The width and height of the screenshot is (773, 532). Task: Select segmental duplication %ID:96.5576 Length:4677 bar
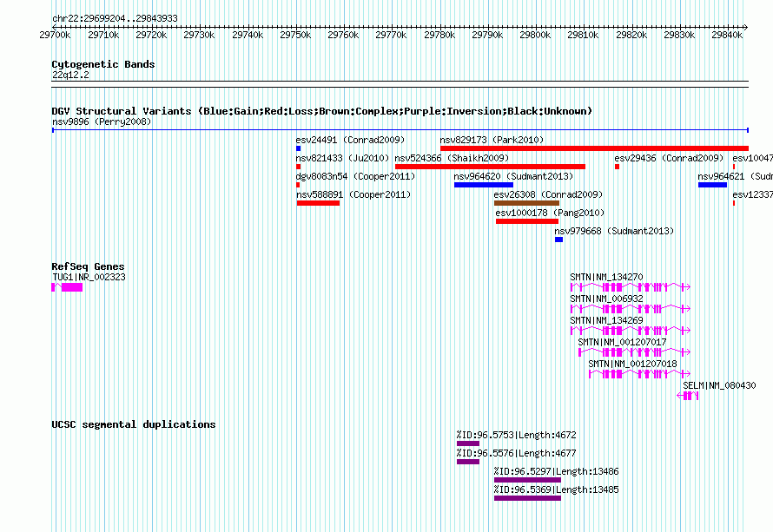tap(468, 462)
